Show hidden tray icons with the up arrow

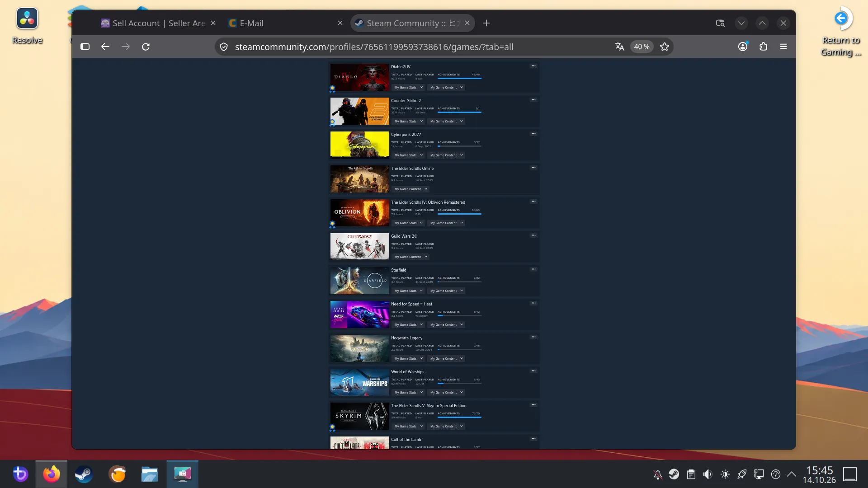click(x=791, y=474)
